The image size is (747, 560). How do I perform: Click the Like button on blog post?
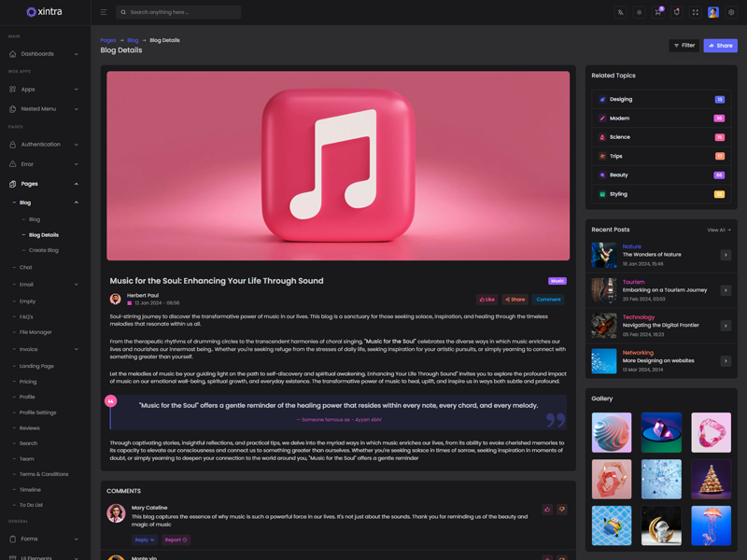487,300
